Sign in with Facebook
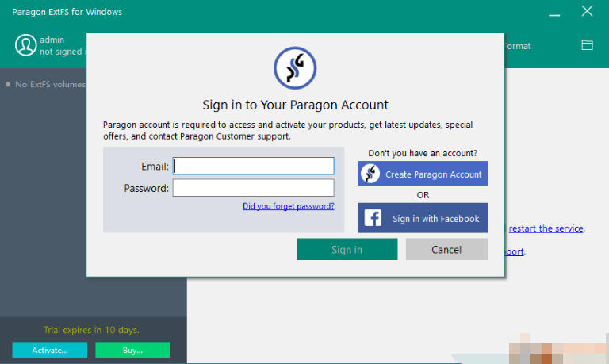The width and height of the screenshot is (609, 364). 423,218
